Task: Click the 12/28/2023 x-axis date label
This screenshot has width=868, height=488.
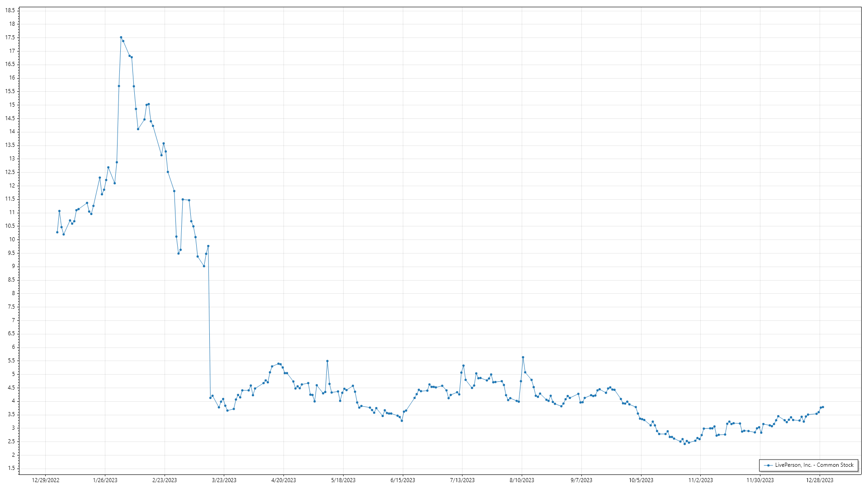Action: click(820, 480)
